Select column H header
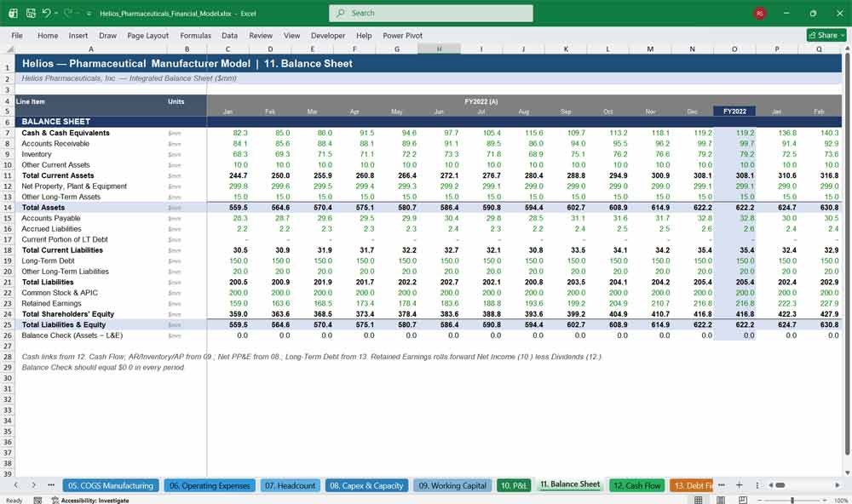 pos(439,49)
